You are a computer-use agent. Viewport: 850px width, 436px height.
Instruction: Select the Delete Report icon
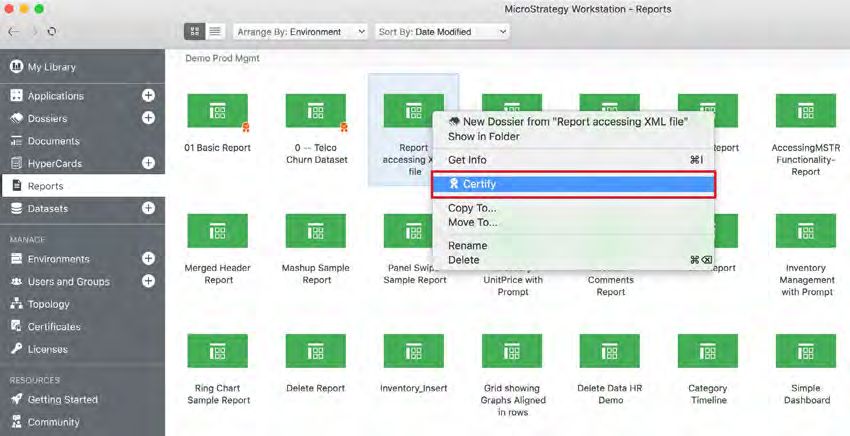click(x=315, y=351)
